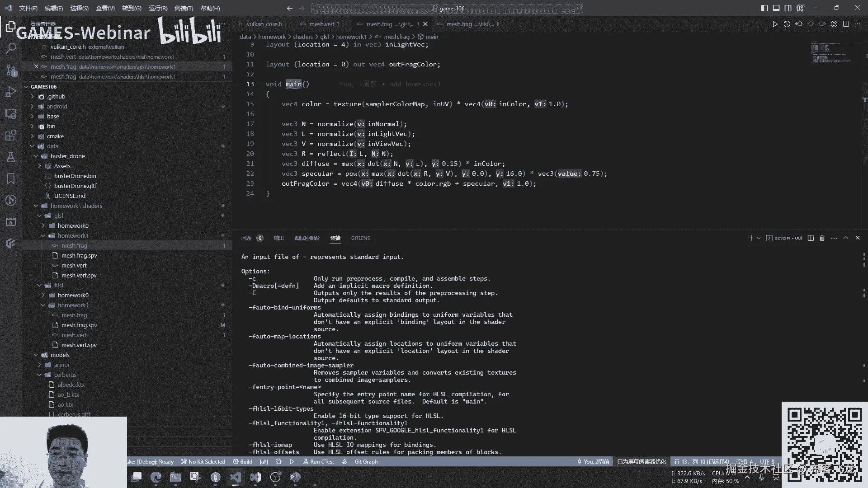Toggle primary sidebar layout button
Viewport: 868px width, 488px height.
tap(764, 8)
